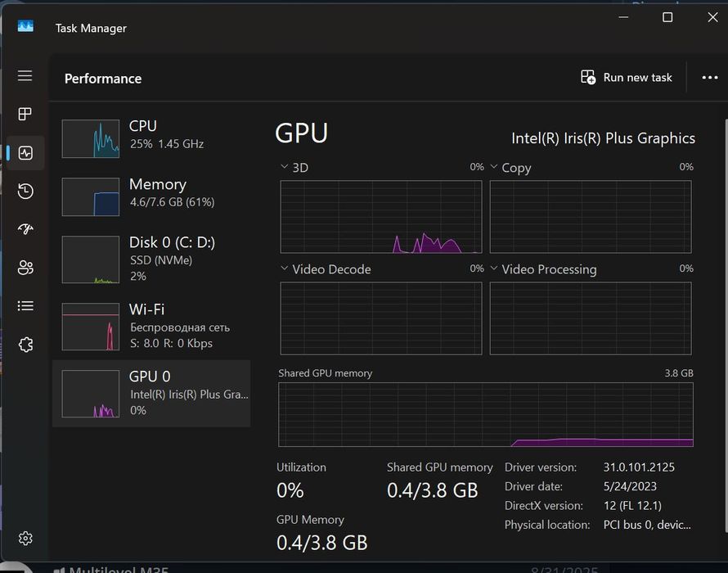Open the Users page icon
The height and width of the screenshot is (573, 728).
pyautogui.click(x=25, y=268)
